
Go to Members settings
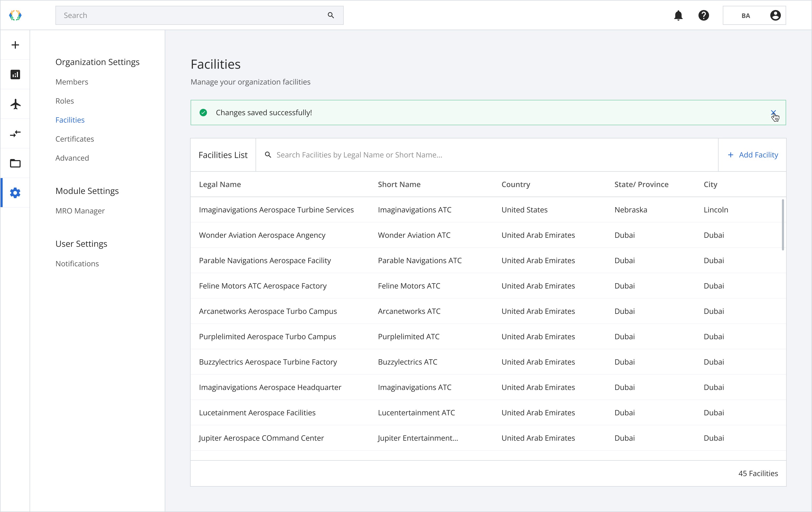point(72,82)
